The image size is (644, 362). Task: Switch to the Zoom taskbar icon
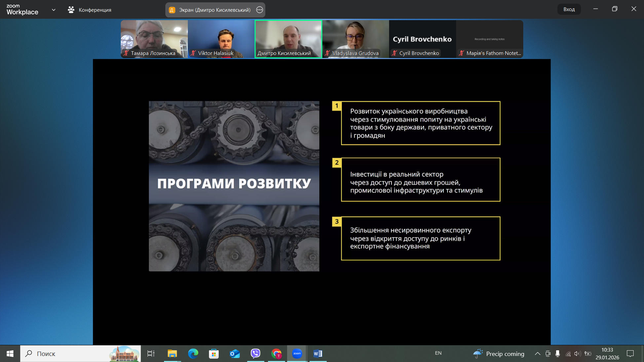click(x=297, y=353)
